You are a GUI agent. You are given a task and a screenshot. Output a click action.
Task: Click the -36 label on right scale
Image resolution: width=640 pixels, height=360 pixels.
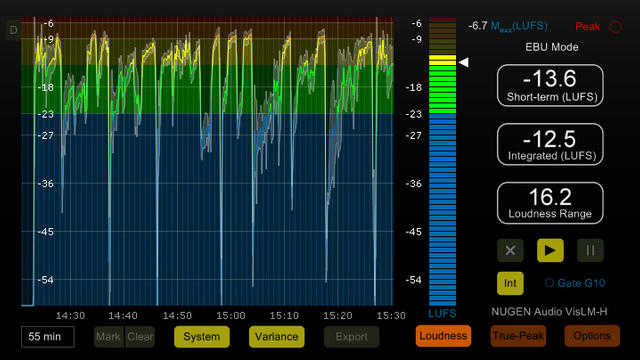(413, 184)
